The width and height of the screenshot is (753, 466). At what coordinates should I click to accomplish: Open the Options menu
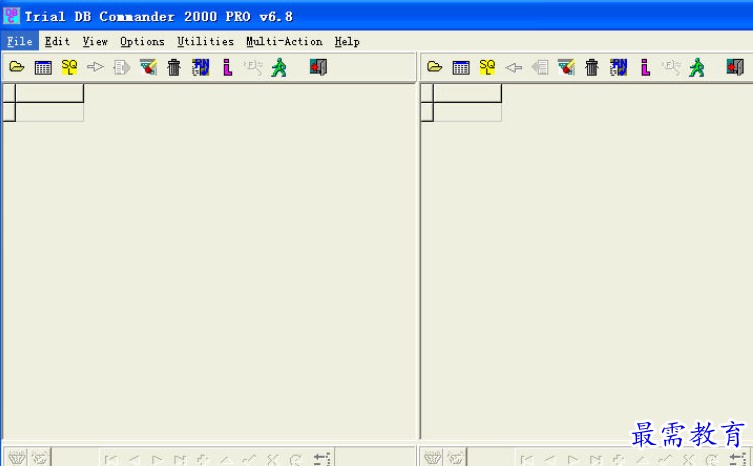point(142,41)
